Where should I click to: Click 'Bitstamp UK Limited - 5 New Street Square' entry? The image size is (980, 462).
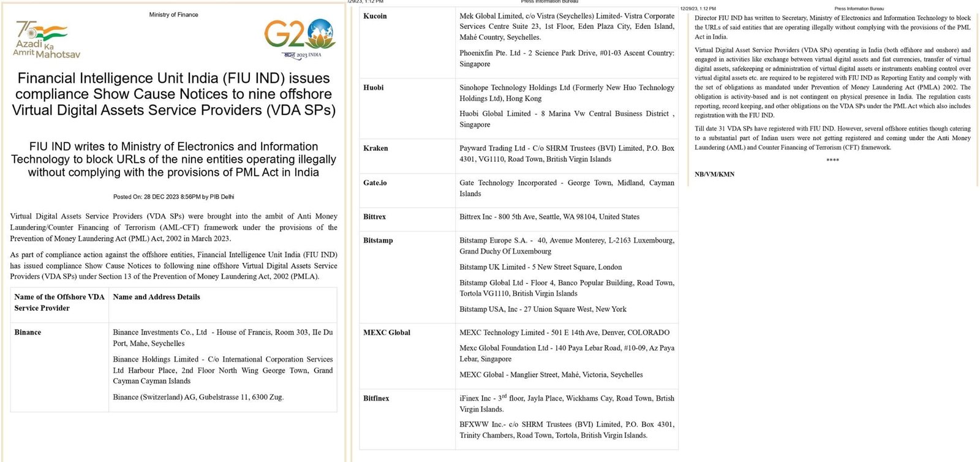541,267
